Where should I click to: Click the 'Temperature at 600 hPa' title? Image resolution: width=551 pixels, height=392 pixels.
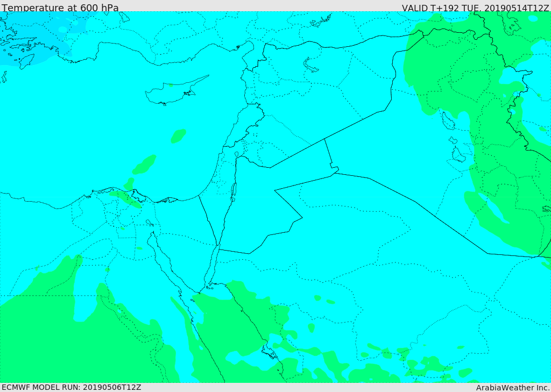click(60, 8)
